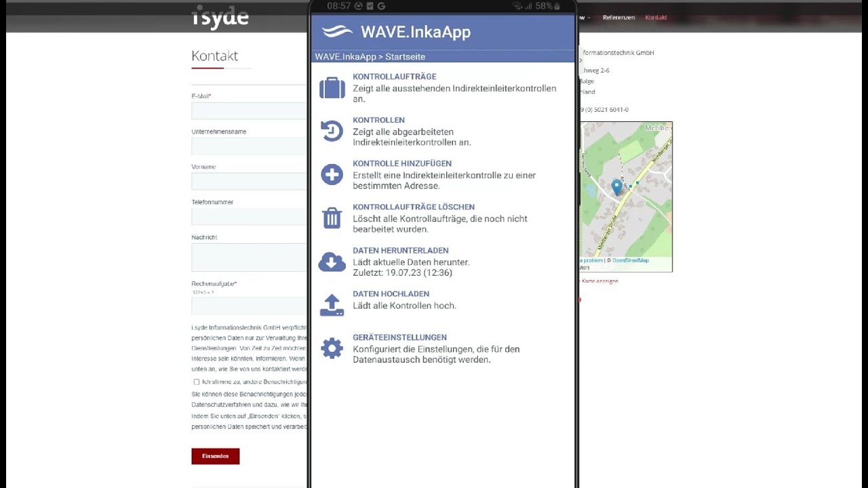
Task: Tap the WAVE logo in the app header
Action: point(337,31)
